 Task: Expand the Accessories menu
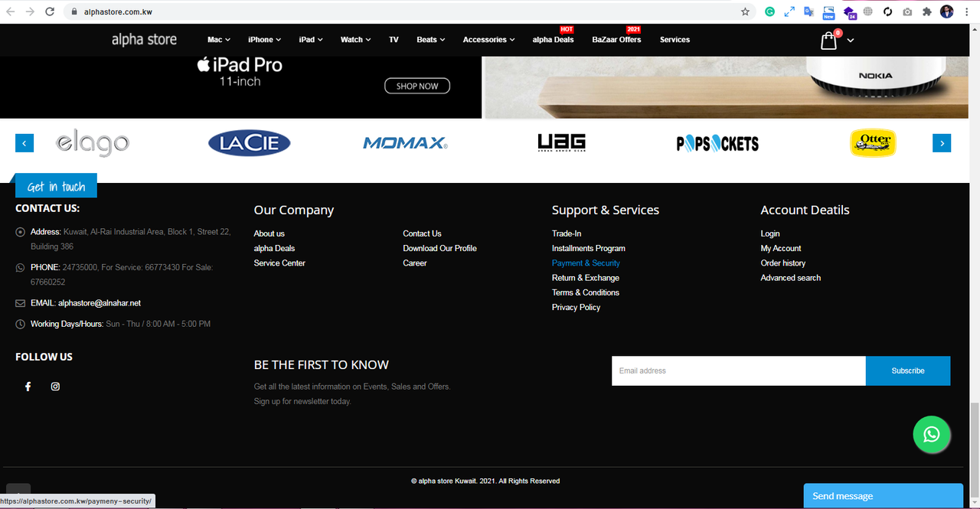click(x=489, y=40)
